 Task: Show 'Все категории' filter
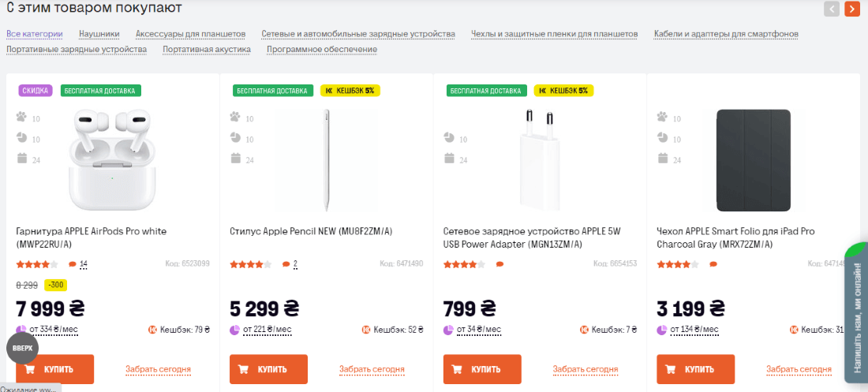35,34
